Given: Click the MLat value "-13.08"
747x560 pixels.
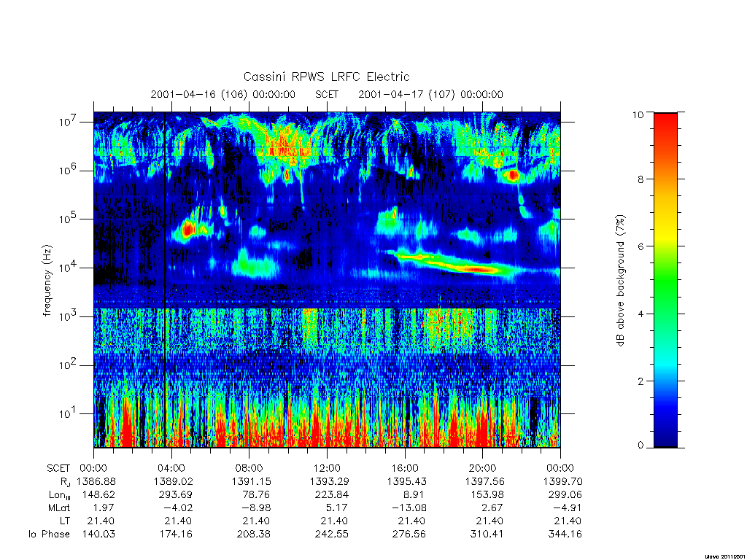Looking at the screenshot, I should [410, 507].
